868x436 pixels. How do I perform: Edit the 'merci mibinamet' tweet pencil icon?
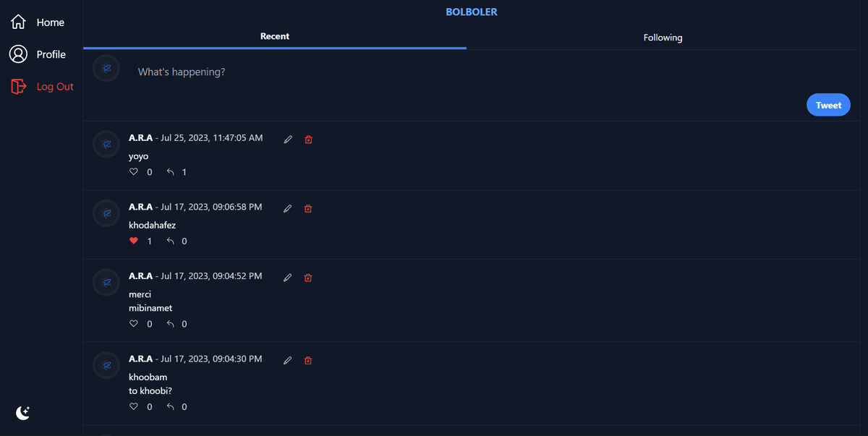click(x=288, y=278)
